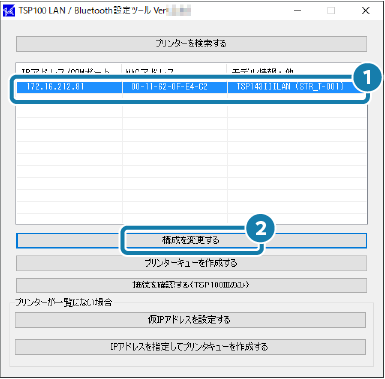The width and height of the screenshot is (385, 379).
Task: Click プリンターキューを作成する button
Action: (x=191, y=263)
